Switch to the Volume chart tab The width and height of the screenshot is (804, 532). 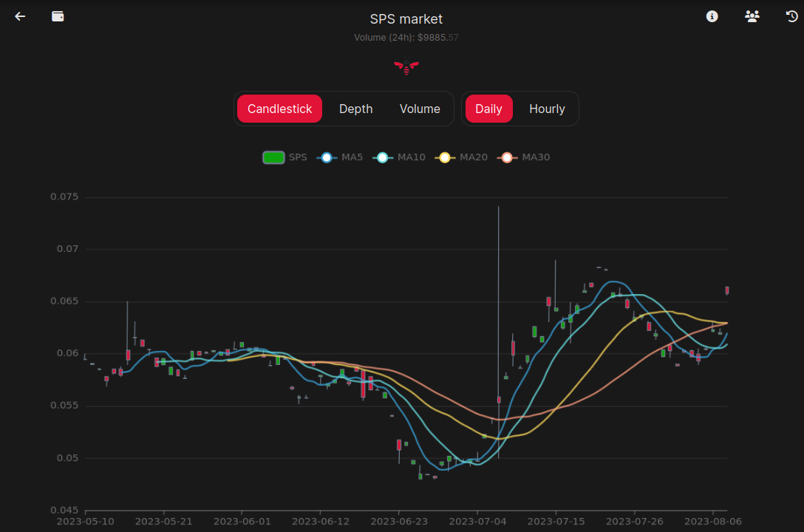(x=420, y=109)
